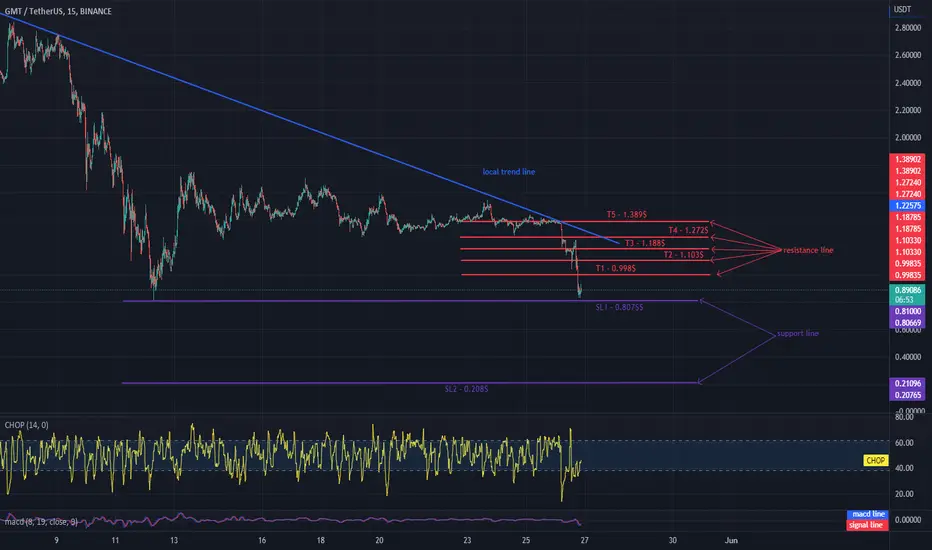
Task: Click the blue 'macd line' tag
Action: pos(868,514)
